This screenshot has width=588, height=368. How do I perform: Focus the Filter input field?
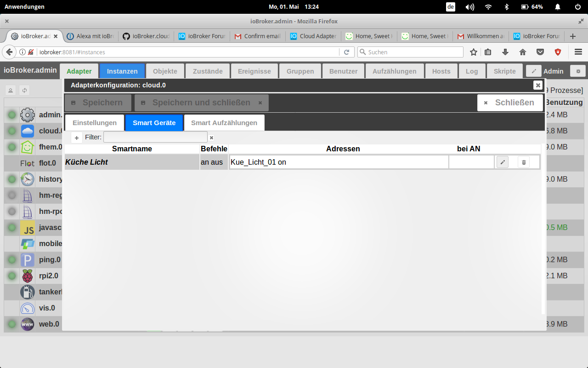click(x=155, y=137)
